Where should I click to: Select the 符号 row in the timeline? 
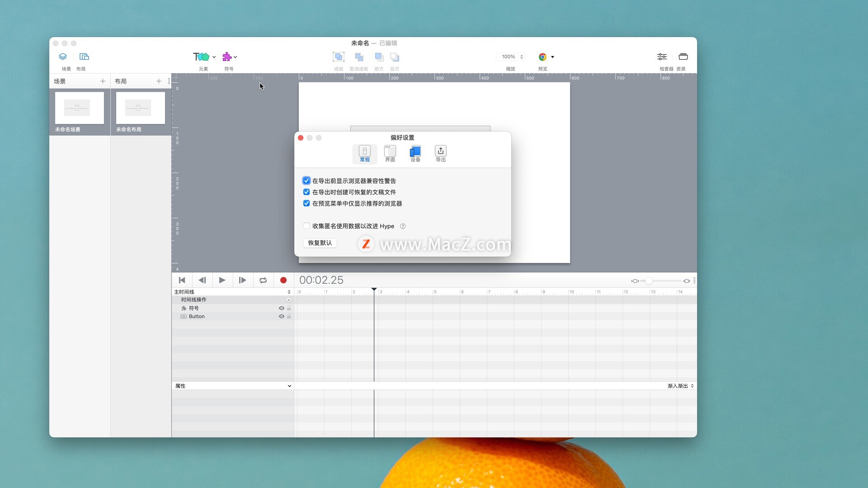tap(233, 308)
